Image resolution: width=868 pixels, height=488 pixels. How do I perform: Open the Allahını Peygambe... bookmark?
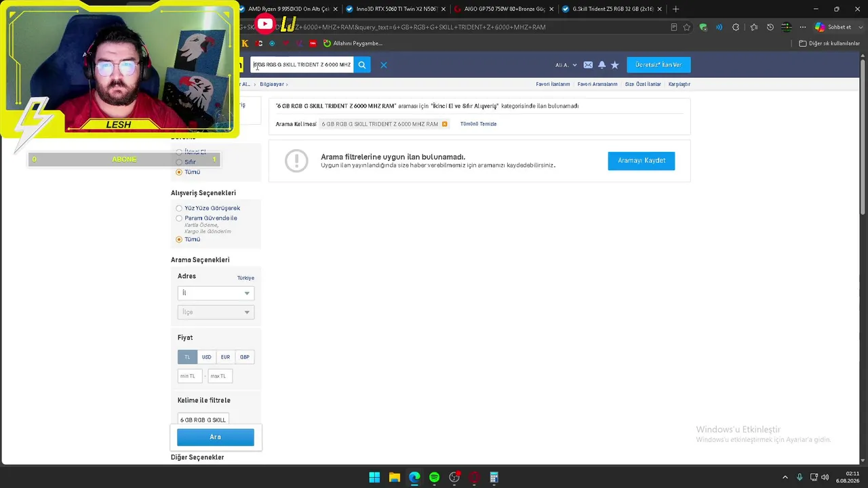coord(353,43)
